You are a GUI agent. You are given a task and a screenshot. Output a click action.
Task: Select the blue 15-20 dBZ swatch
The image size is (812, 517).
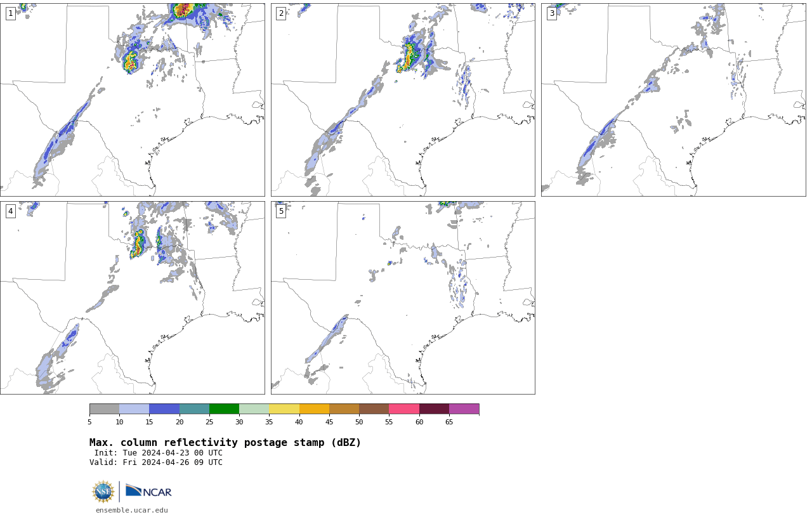coord(164,409)
